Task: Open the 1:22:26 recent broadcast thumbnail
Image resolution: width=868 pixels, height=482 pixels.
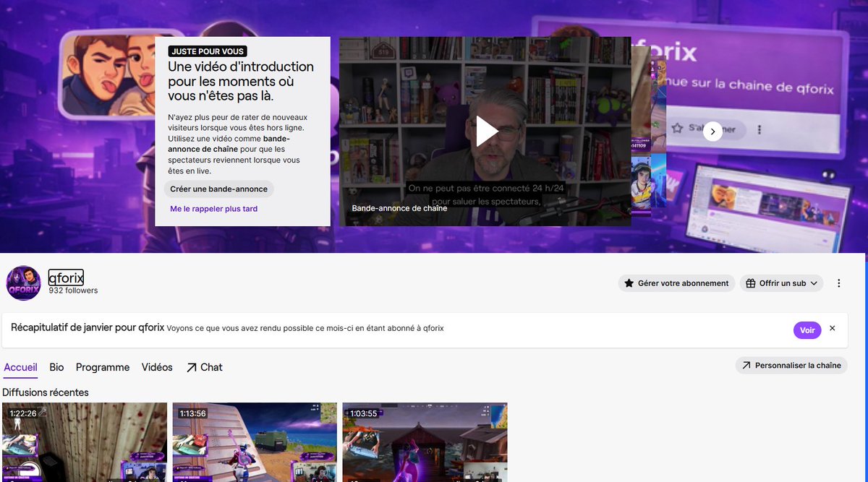Action: tap(85, 442)
